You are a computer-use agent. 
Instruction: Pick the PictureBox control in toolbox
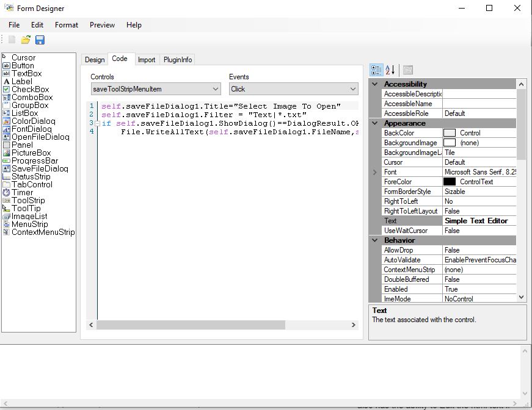[31, 153]
